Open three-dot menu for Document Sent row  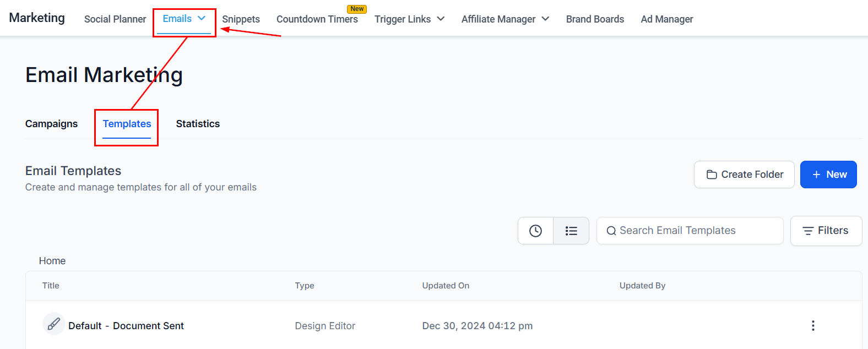click(813, 326)
